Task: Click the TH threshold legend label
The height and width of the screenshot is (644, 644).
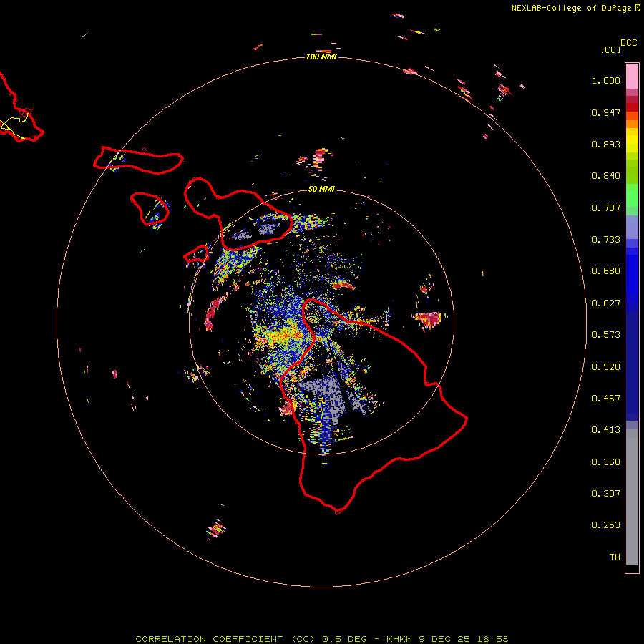Action: coord(615,557)
